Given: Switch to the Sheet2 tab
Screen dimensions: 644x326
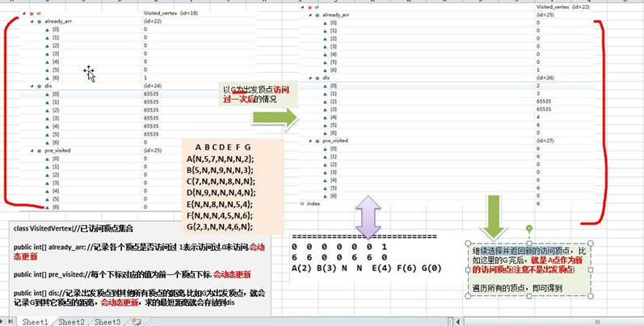Looking at the screenshot, I should (71, 322).
